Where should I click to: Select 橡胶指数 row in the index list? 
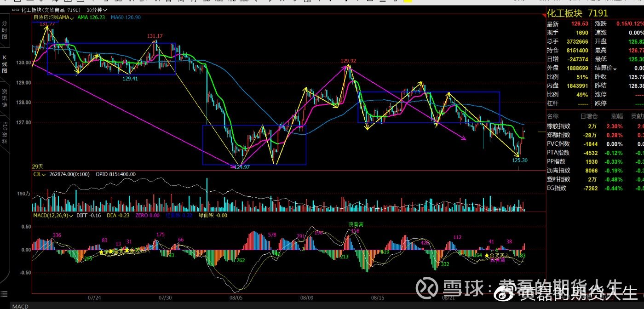click(x=595, y=126)
